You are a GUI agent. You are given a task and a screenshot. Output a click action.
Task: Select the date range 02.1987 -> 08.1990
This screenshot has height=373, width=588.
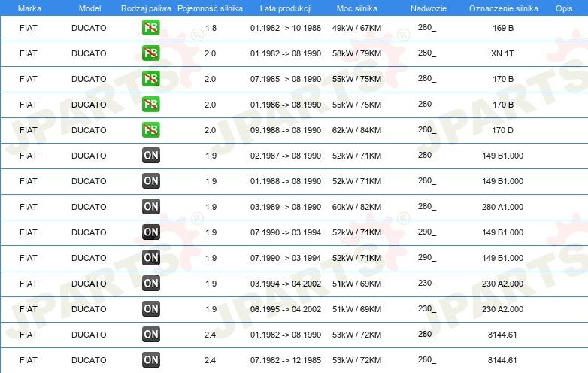[286, 156]
